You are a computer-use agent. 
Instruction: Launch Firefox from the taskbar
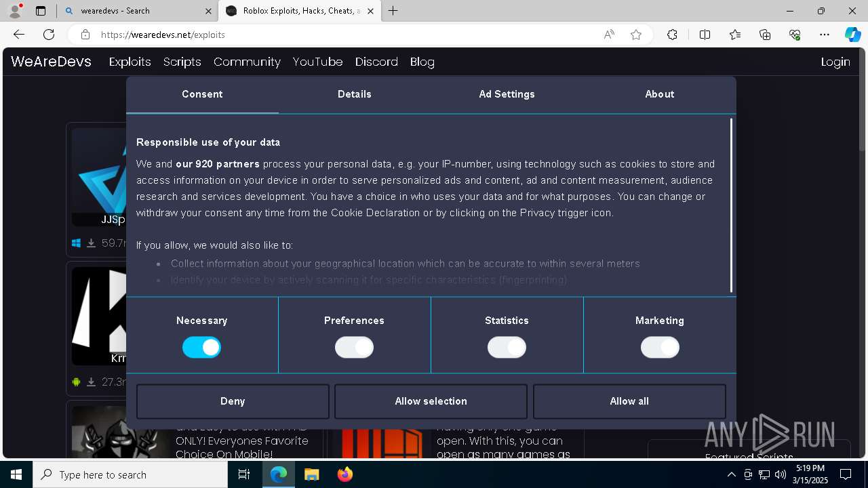344,474
